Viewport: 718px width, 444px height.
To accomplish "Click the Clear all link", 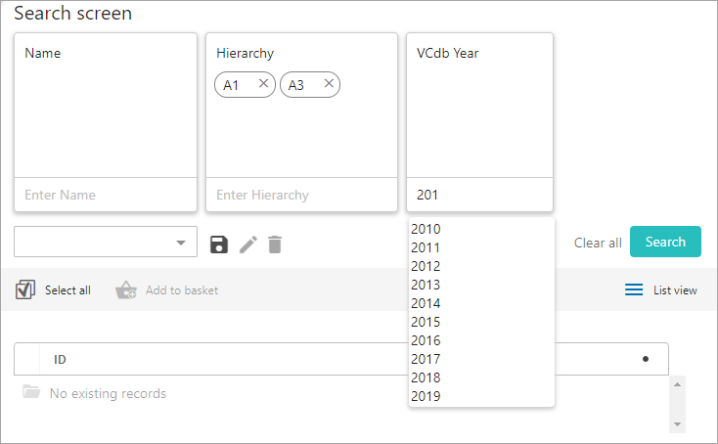I will click(598, 243).
